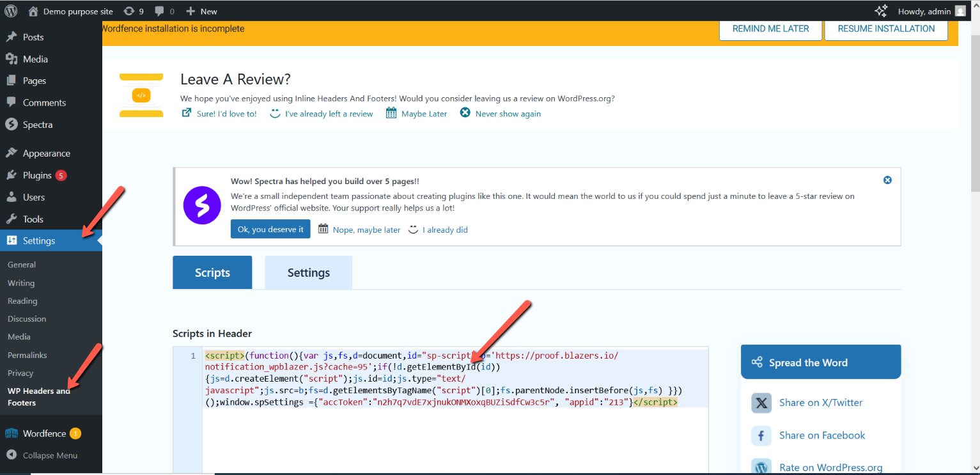Click the Nope, maybe later calendar icon
980x475 pixels.
pyautogui.click(x=323, y=230)
